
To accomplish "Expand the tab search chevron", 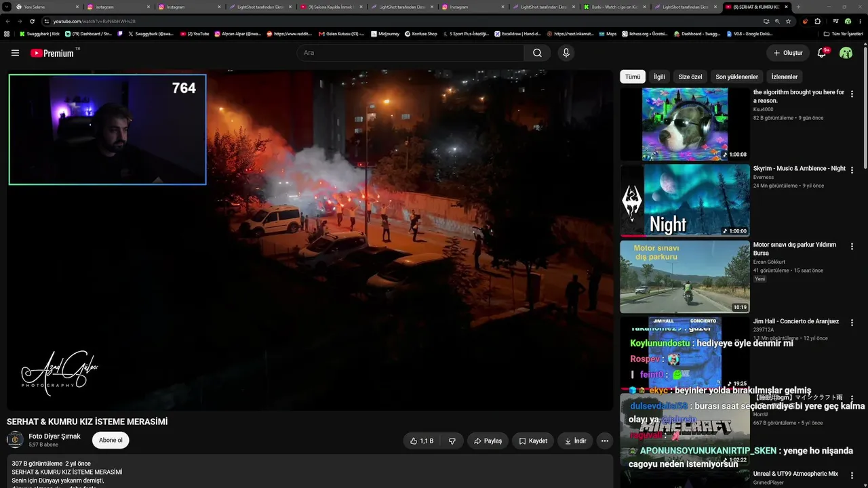I will tap(7, 7).
